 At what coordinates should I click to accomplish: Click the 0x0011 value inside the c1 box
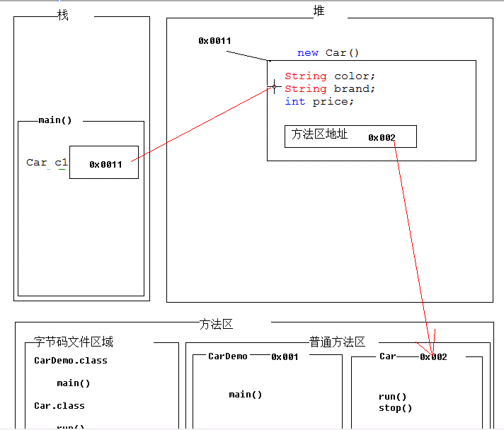(105, 164)
